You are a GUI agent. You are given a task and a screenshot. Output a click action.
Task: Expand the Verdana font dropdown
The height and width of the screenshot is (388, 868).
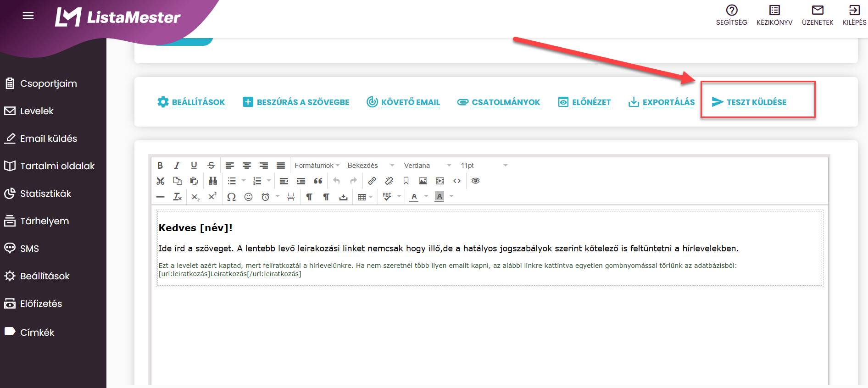[x=427, y=166]
